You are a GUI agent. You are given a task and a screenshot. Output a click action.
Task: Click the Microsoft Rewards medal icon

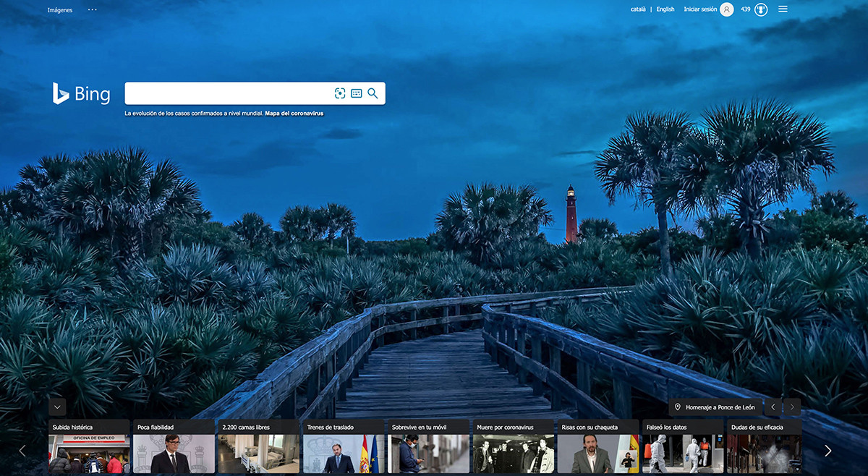tap(760, 9)
